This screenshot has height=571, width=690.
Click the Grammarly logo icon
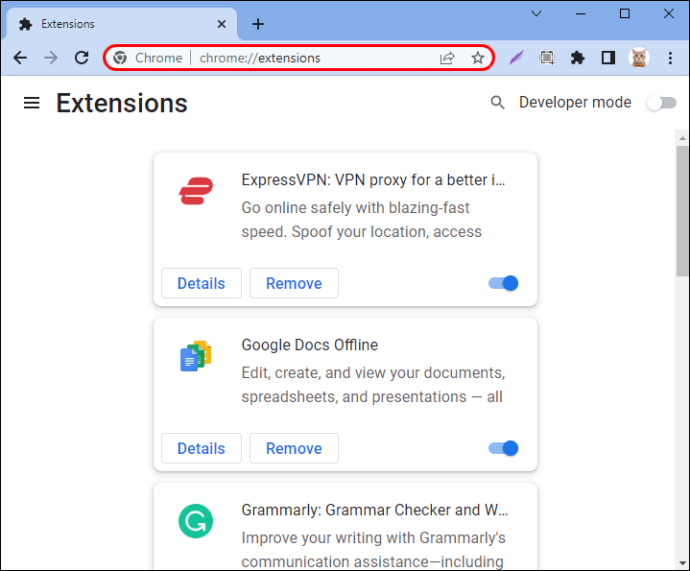196,521
